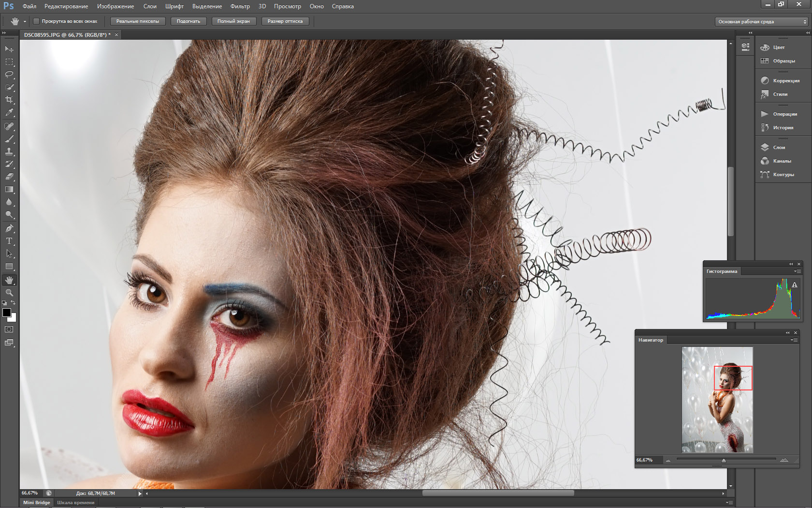Image resolution: width=812 pixels, height=508 pixels.
Task: Click the 'Реальные пикселы' button
Action: click(138, 21)
